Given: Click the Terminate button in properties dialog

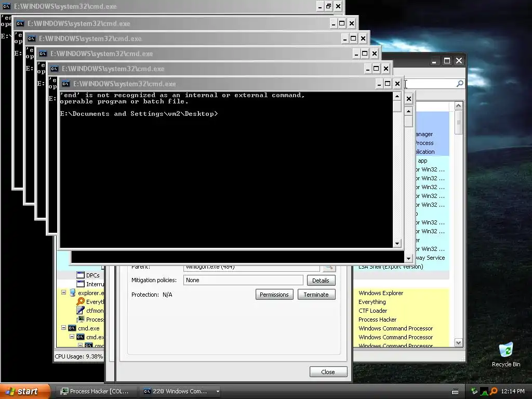Looking at the screenshot, I should [x=316, y=295].
